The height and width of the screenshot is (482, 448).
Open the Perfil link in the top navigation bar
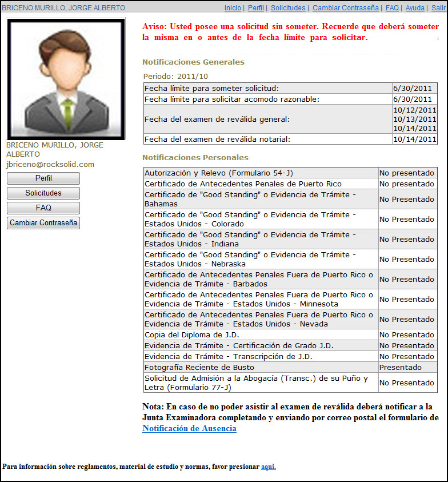256,8
